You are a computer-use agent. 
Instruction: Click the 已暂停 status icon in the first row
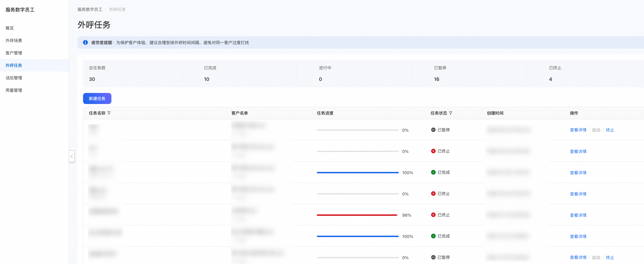[433, 130]
